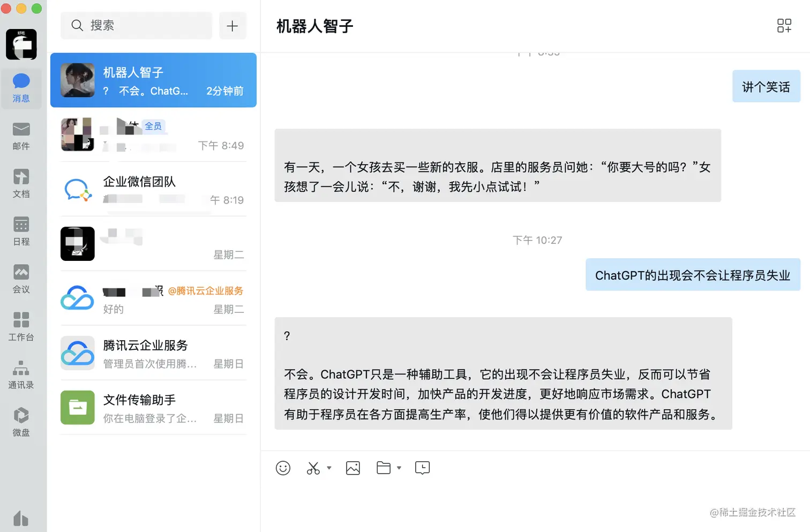Image resolution: width=810 pixels, height=532 pixels.
Task: Open the 微盘 cloud drive section
Action: coord(21,422)
